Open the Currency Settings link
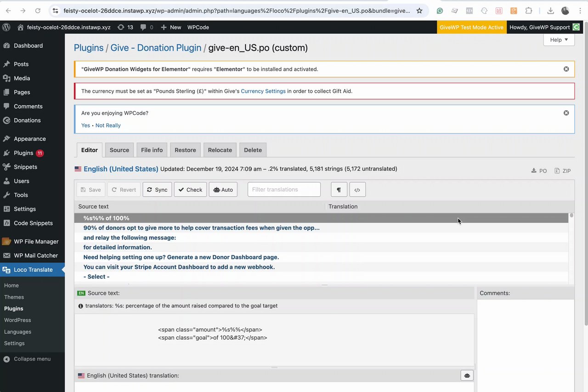Screen dimensions: 588x392 (263, 91)
